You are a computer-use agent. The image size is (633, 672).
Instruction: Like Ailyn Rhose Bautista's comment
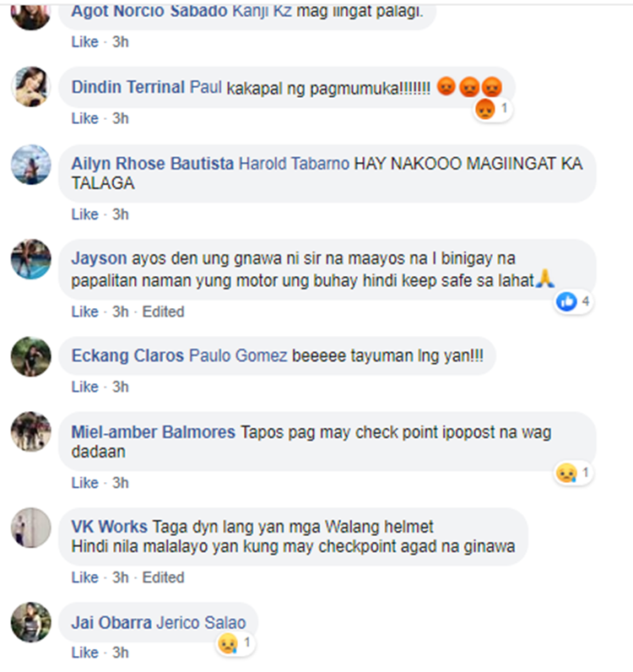pyautogui.click(x=85, y=214)
